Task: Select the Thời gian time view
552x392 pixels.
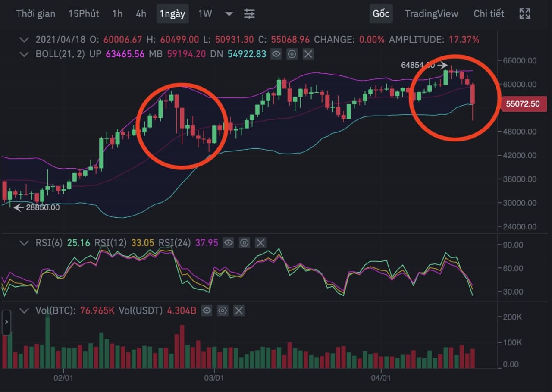Action: 36,13
